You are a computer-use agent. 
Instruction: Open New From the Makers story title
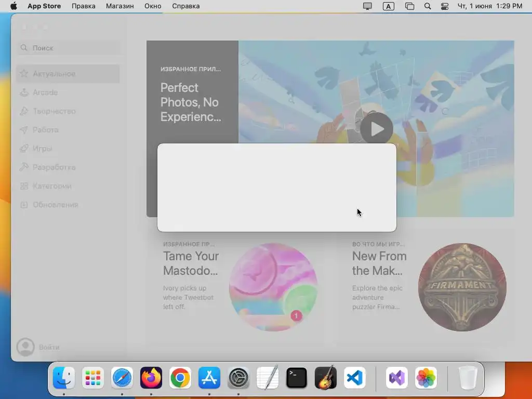(379, 263)
